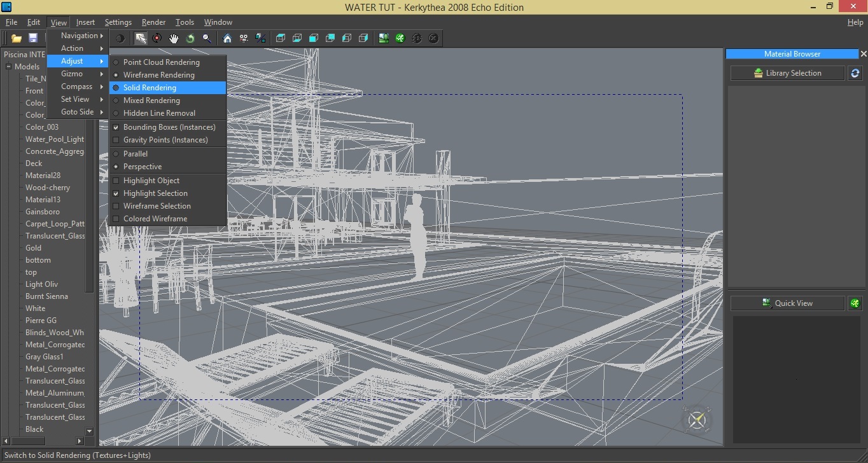Image resolution: width=868 pixels, height=463 pixels.
Task: Click the Library Selection button
Action: (x=787, y=73)
